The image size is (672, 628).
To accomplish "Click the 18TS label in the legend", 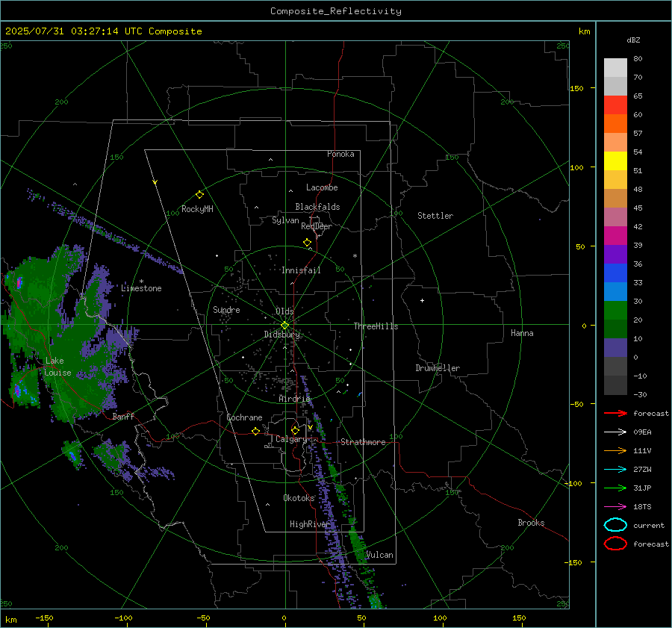I will click(x=642, y=507).
